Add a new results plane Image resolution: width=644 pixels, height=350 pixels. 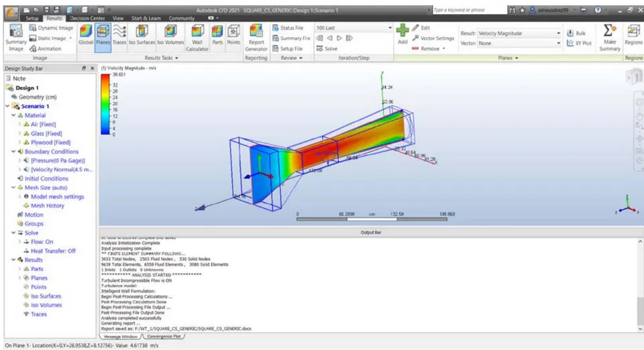tap(402, 34)
